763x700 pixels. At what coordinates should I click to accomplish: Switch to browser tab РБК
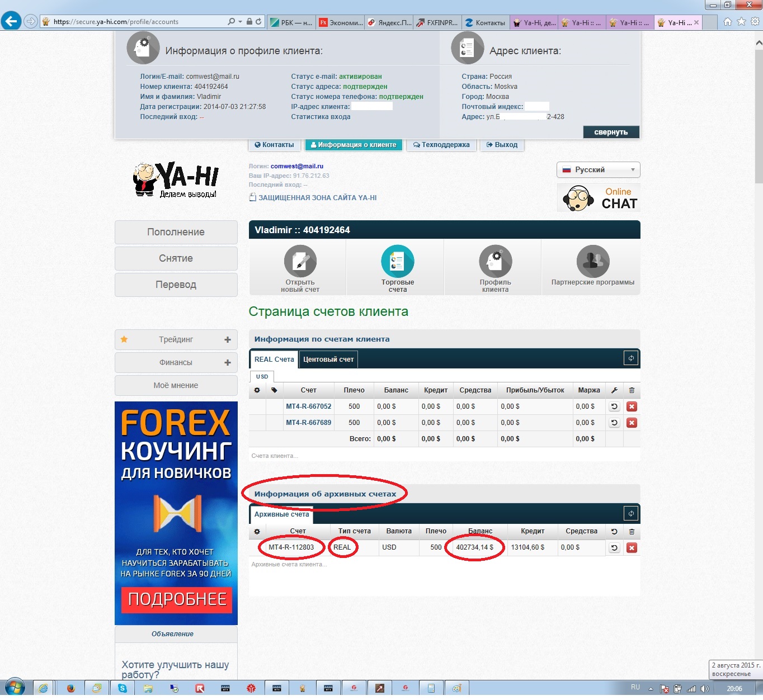click(x=291, y=22)
